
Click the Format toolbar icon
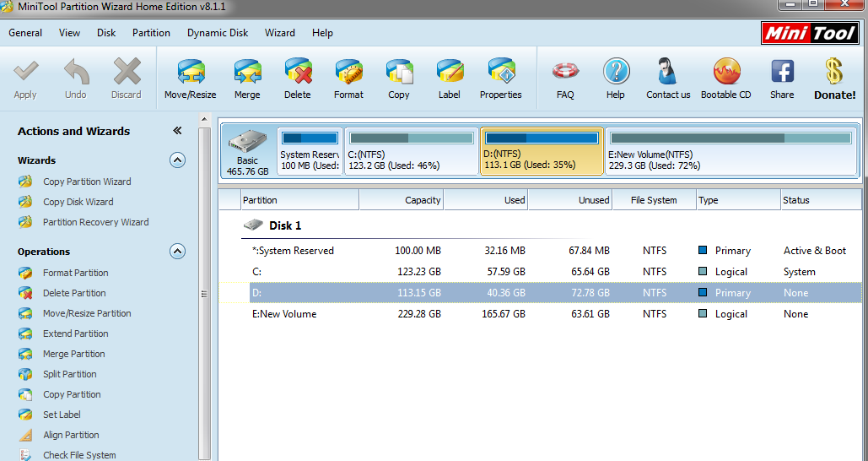click(x=348, y=72)
